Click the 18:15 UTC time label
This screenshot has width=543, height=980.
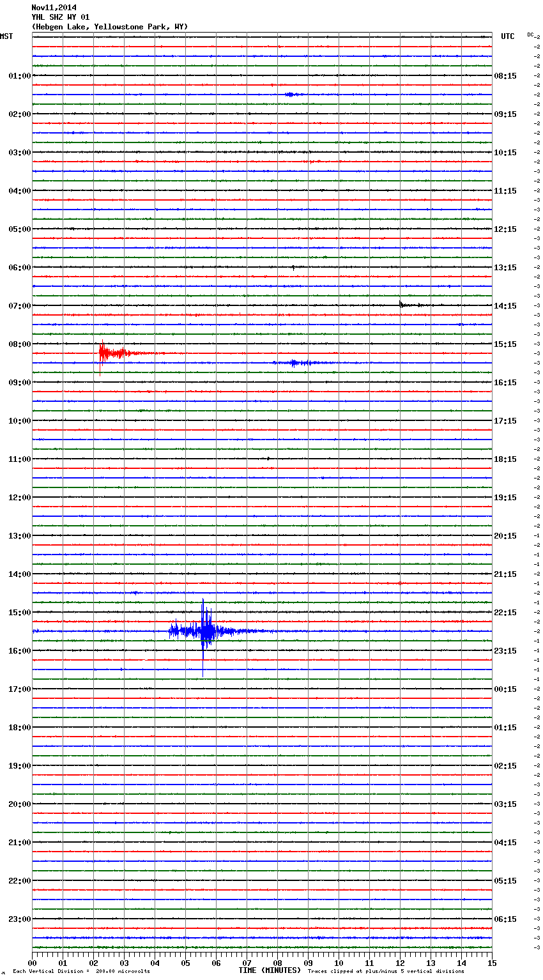tap(505, 459)
